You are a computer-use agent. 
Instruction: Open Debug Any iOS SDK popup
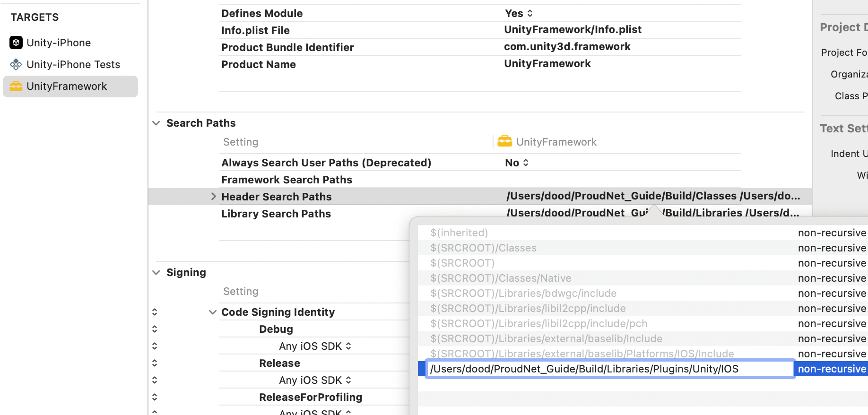pyautogui.click(x=315, y=346)
